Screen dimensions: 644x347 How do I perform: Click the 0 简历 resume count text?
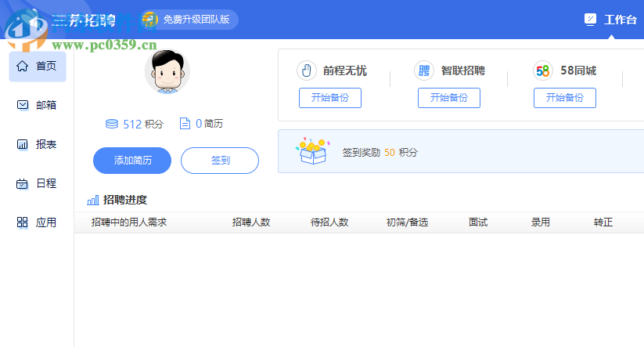(x=209, y=124)
